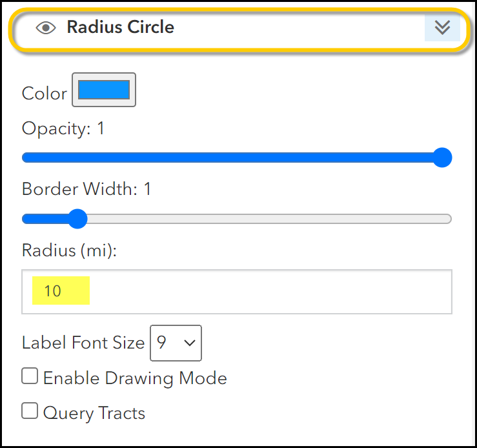Focus the Radius (mi) input field
477x448 pixels.
pos(237,292)
